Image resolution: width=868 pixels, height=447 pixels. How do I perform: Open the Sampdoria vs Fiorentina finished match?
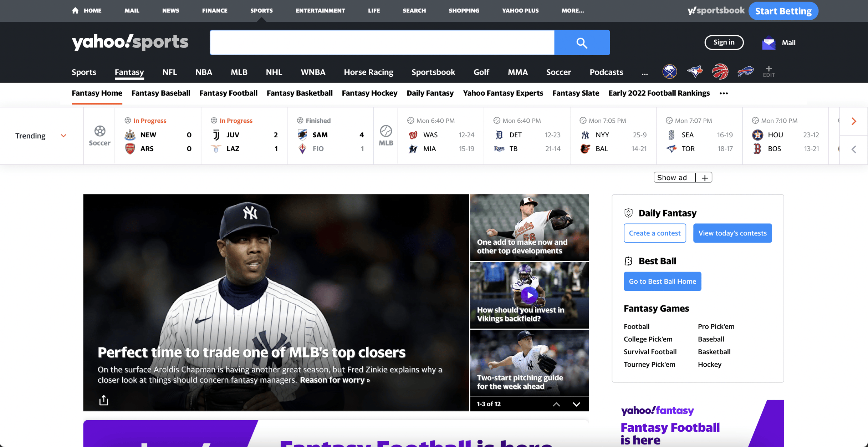330,136
